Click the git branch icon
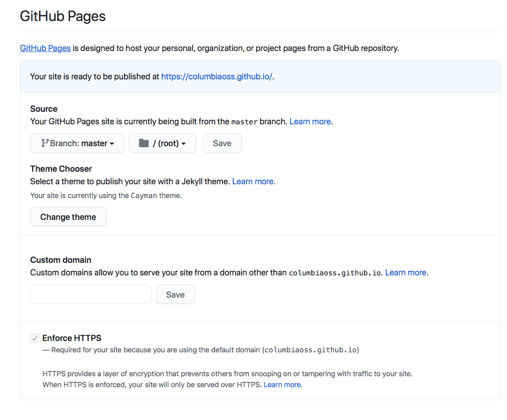Viewport: 507px width, 420px height. [45, 143]
